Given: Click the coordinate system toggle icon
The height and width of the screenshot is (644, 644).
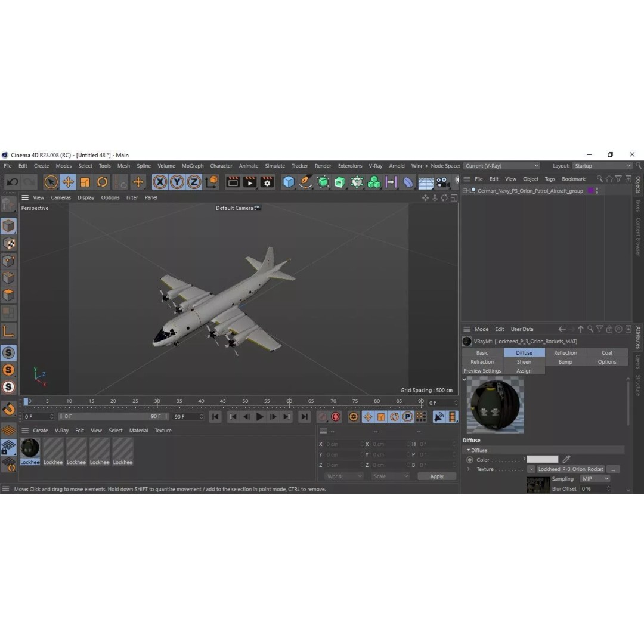Looking at the screenshot, I should (212, 182).
